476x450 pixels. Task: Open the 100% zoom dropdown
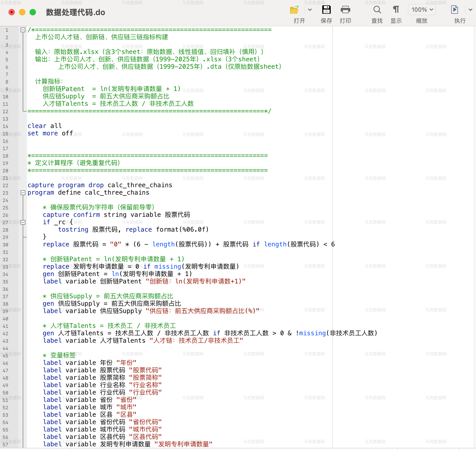pyautogui.click(x=422, y=10)
